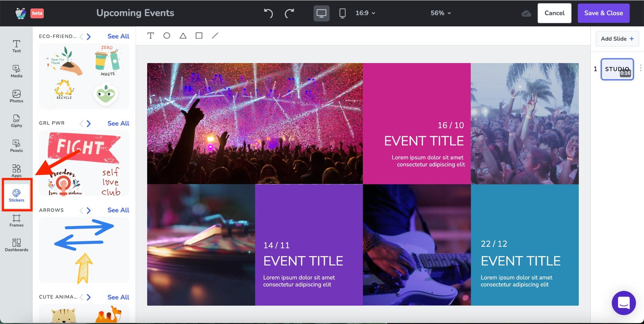
Task: Open the Giphy GIF panel
Action: pyautogui.click(x=16, y=121)
